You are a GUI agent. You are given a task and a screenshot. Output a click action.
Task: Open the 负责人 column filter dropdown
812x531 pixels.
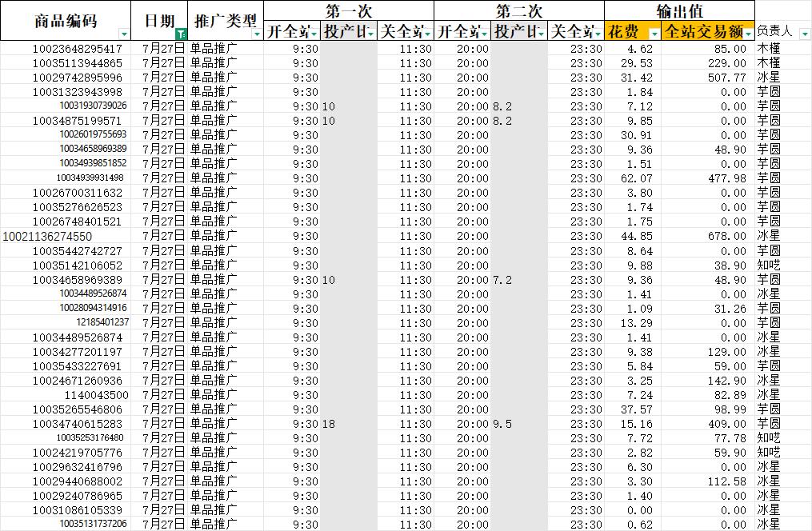coord(805,34)
